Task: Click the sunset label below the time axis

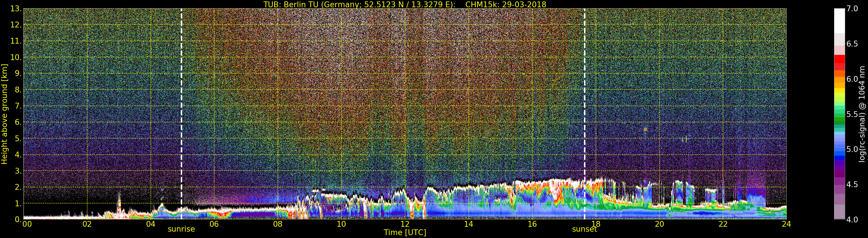Action: 584,229
